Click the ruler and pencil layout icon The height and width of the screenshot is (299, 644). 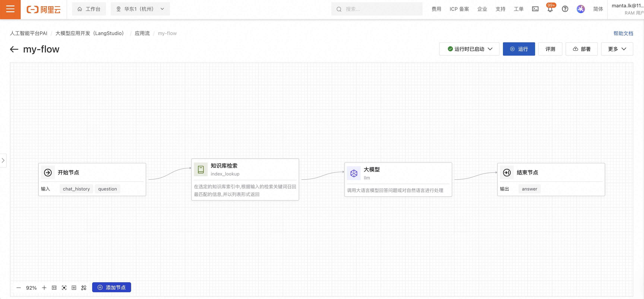tap(84, 288)
